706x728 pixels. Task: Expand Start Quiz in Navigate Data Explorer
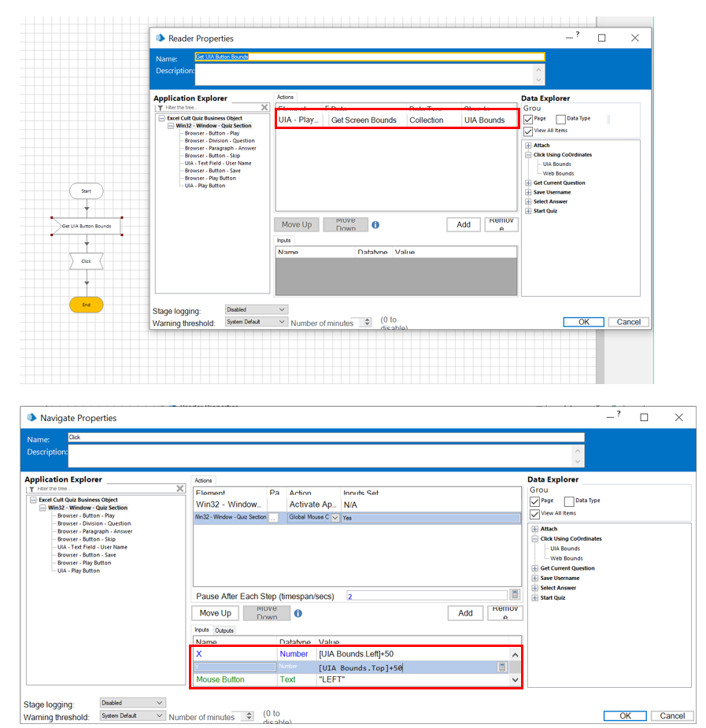535,597
